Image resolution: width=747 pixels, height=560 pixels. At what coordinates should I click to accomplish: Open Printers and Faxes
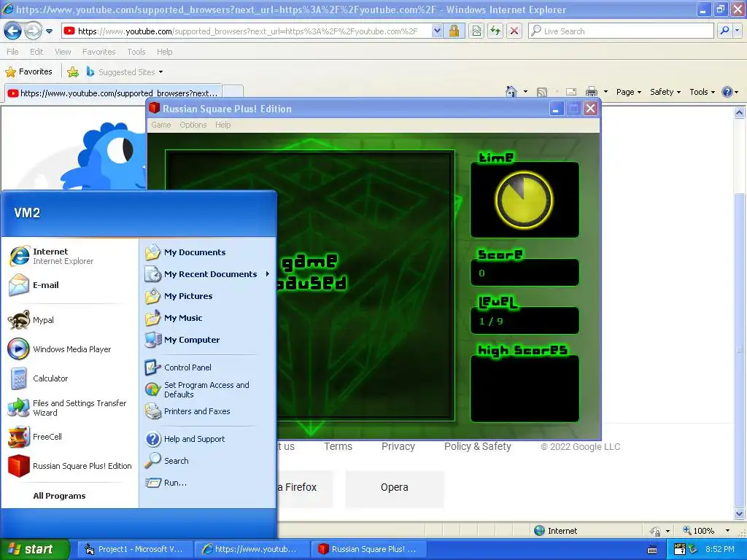207,411
